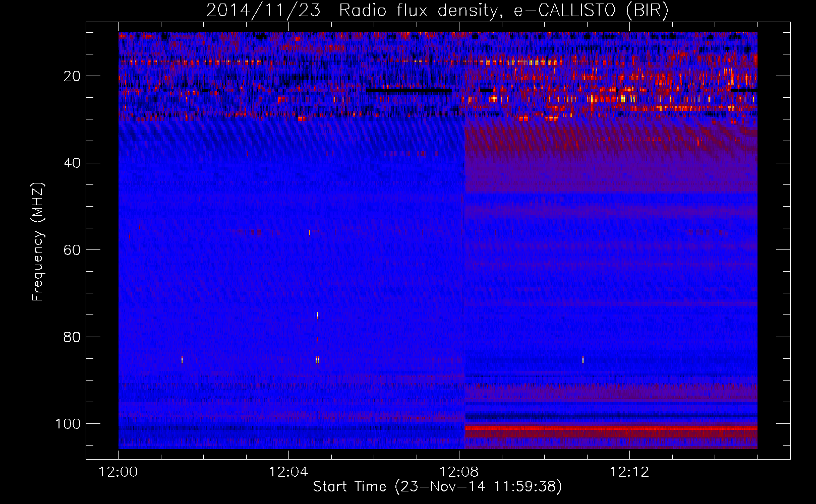Click the 'Frequency (MHZ)' axis label

[x=38, y=241]
